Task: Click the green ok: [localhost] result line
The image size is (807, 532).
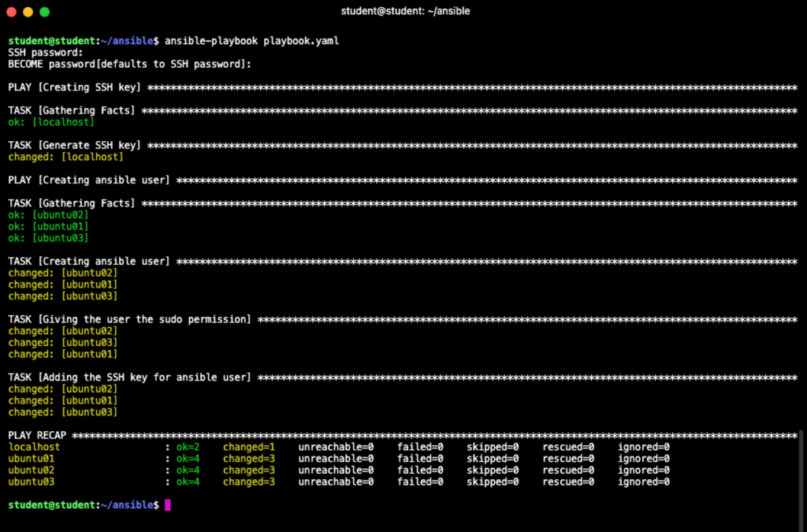Action: click(51, 122)
